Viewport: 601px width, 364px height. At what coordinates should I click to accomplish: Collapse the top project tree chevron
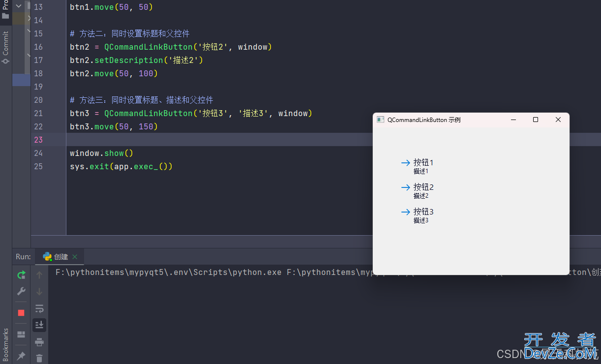[19, 6]
